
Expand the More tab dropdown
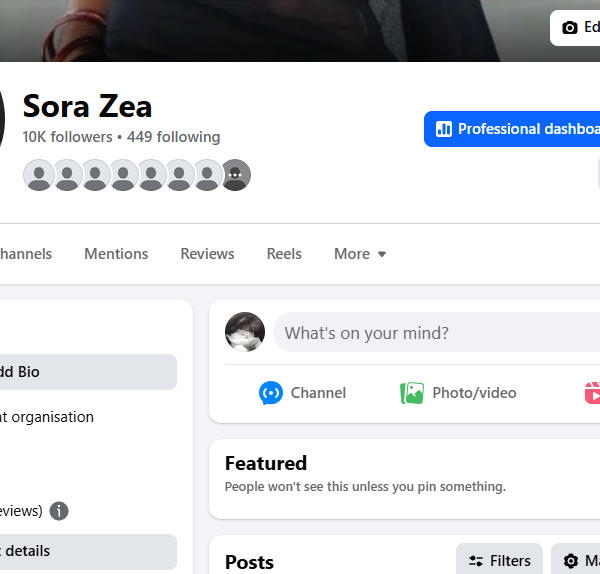pos(360,254)
